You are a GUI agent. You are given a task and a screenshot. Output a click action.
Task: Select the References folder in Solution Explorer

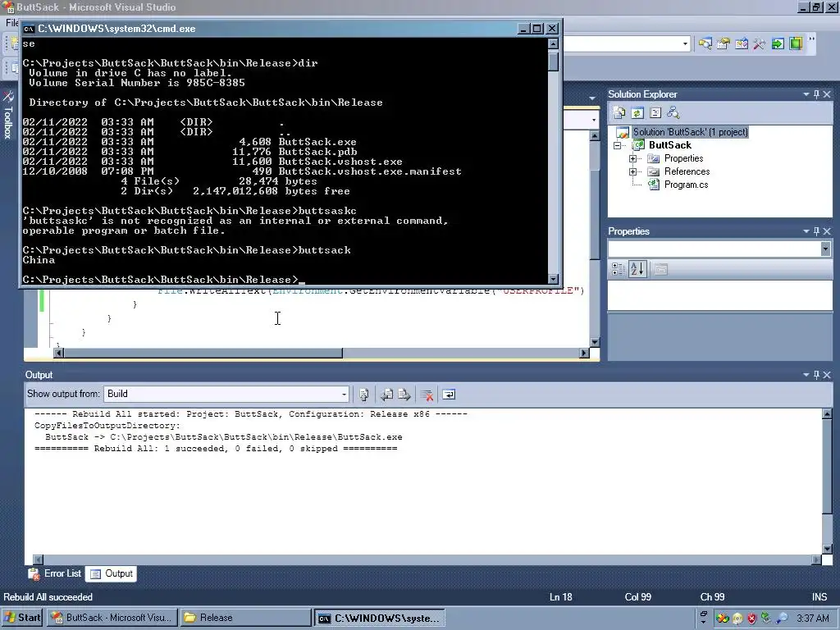coord(687,171)
